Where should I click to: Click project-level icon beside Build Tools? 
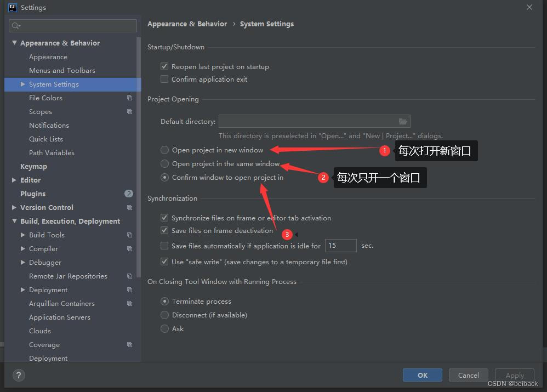[x=129, y=235]
